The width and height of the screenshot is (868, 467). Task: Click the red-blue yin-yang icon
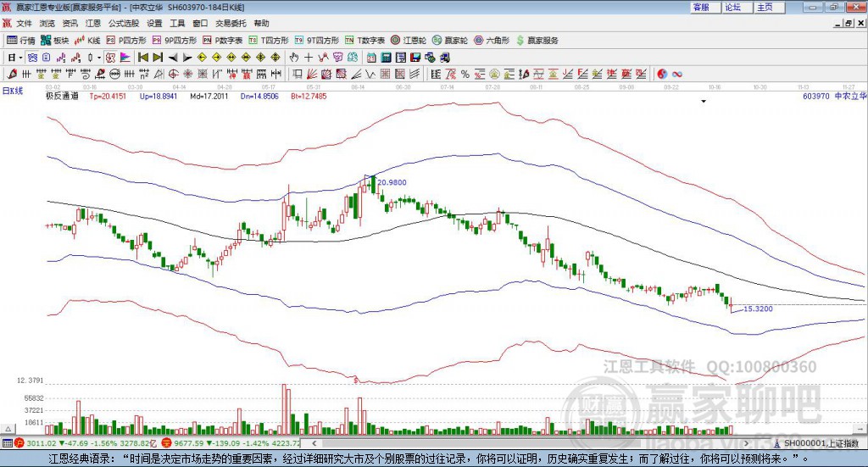[x=662, y=74]
